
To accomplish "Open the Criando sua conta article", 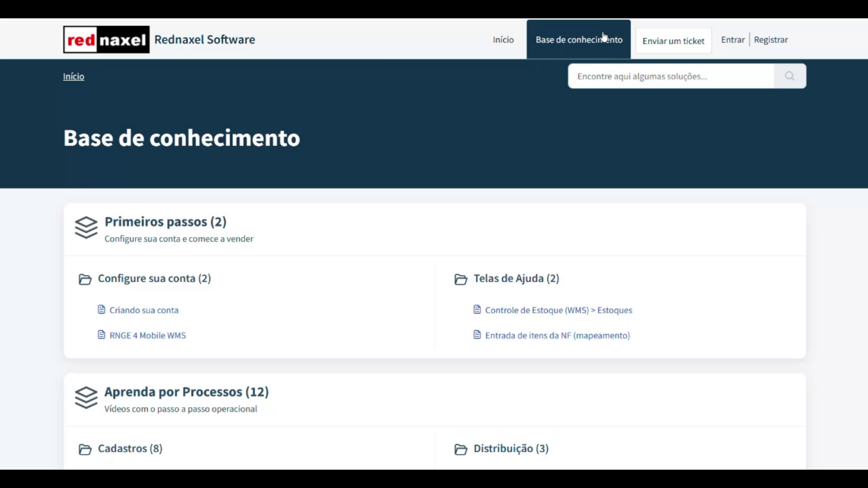I will click(x=144, y=310).
